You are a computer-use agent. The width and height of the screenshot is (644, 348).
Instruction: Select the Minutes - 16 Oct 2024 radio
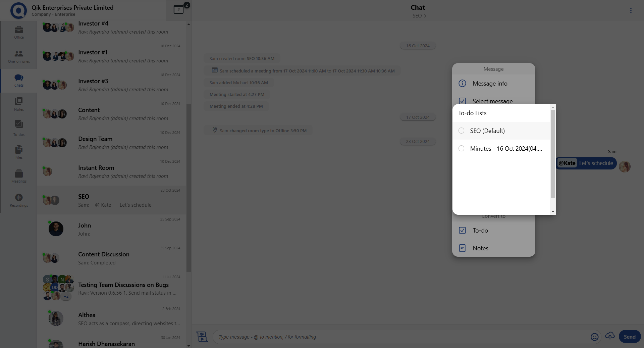462,148
